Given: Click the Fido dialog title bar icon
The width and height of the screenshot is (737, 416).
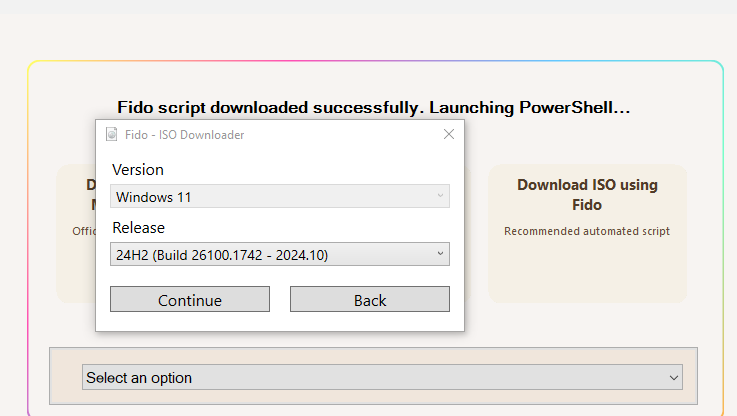Looking at the screenshot, I should [x=112, y=134].
